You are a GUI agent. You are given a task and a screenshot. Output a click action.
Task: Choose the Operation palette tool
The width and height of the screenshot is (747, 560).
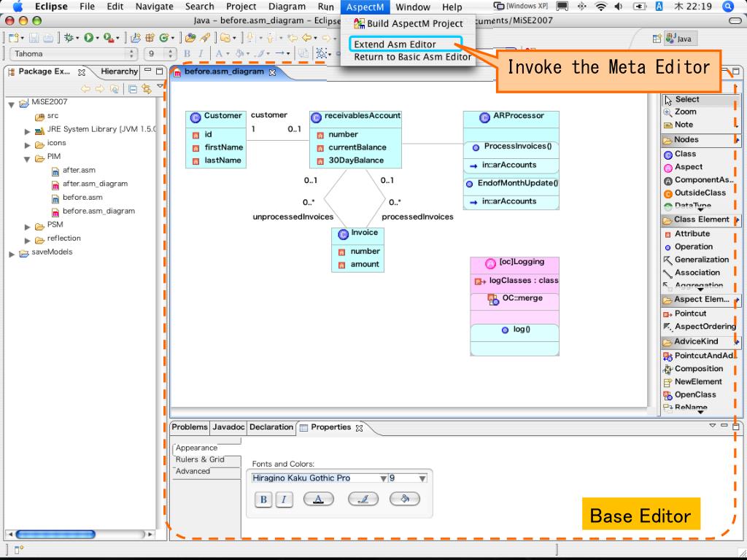point(688,246)
